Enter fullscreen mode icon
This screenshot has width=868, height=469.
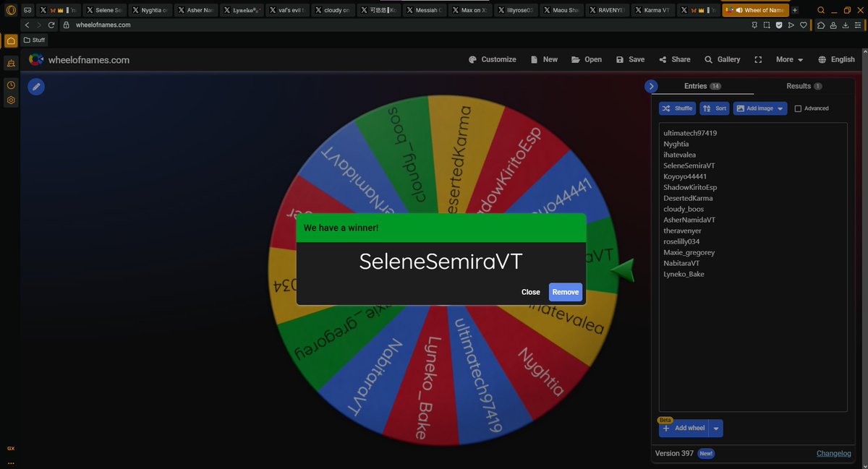coord(758,59)
